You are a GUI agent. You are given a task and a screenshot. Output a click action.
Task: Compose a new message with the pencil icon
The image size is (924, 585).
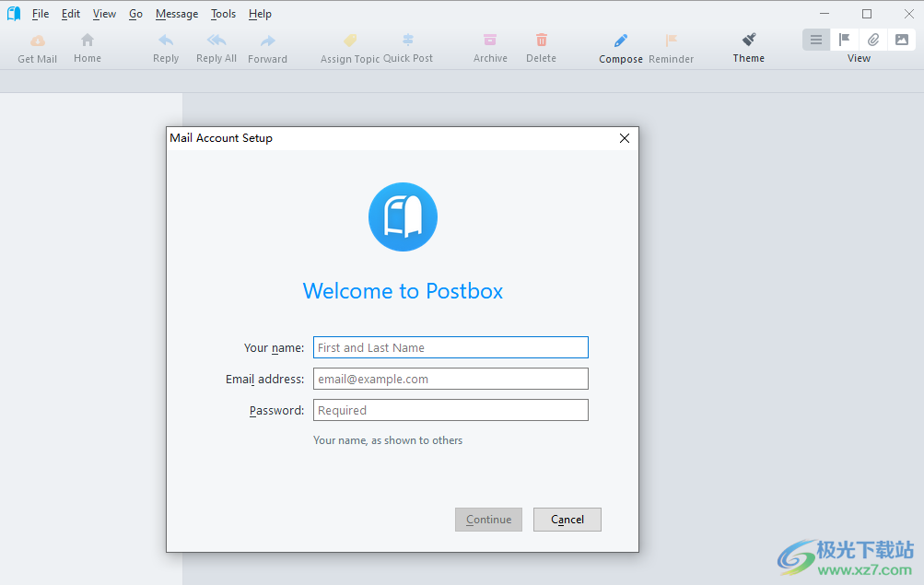[621, 40]
